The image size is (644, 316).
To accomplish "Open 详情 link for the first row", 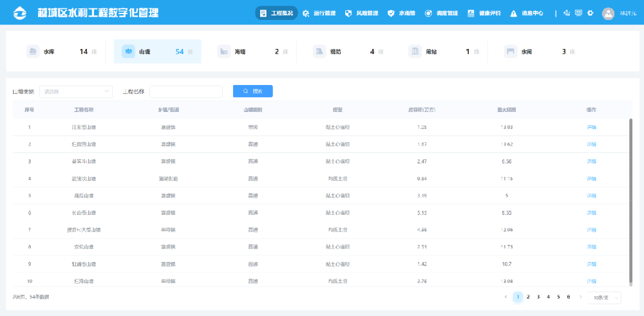I will coord(591,127).
